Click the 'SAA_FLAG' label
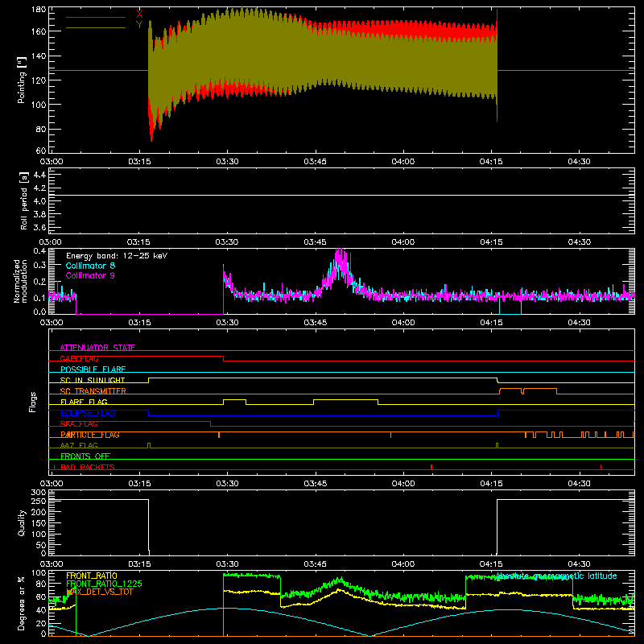 79,424
